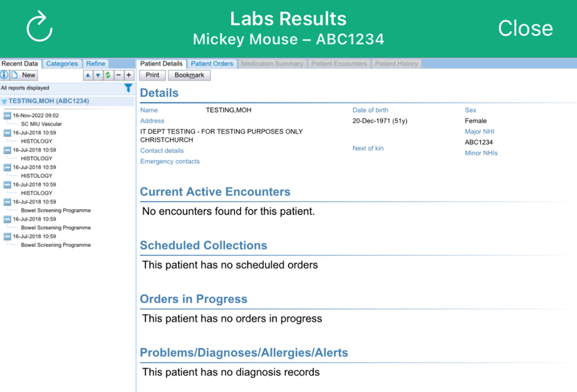Click the minus collapse-all button

pyautogui.click(x=118, y=75)
